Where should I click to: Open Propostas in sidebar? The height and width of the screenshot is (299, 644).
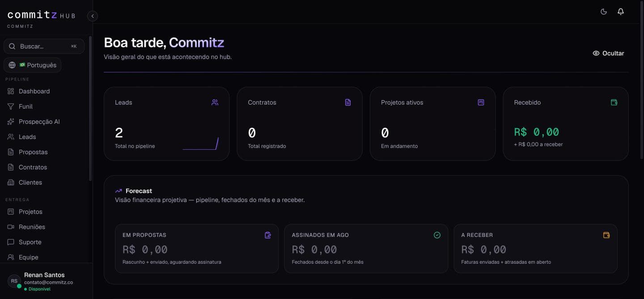45,152
